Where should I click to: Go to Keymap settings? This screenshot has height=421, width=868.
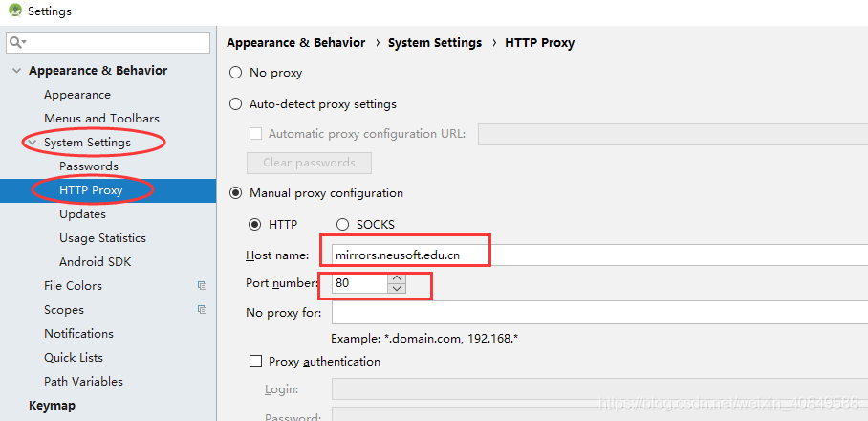[52, 406]
